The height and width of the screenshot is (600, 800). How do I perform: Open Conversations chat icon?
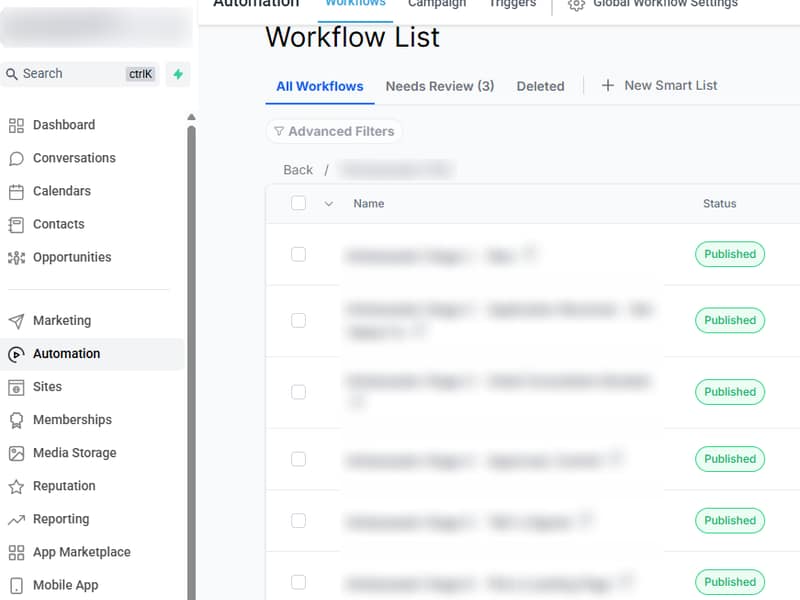pyautogui.click(x=16, y=159)
